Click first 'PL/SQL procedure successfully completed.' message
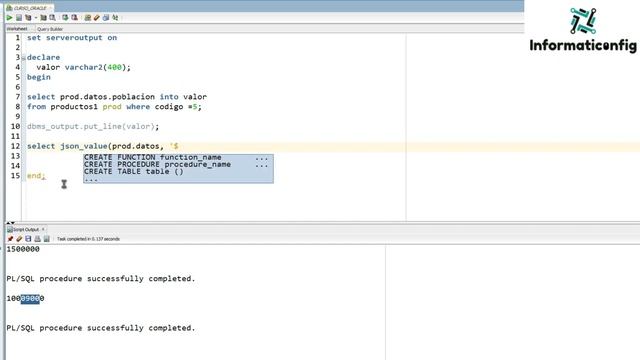The image size is (640, 360). pyautogui.click(x=101, y=279)
